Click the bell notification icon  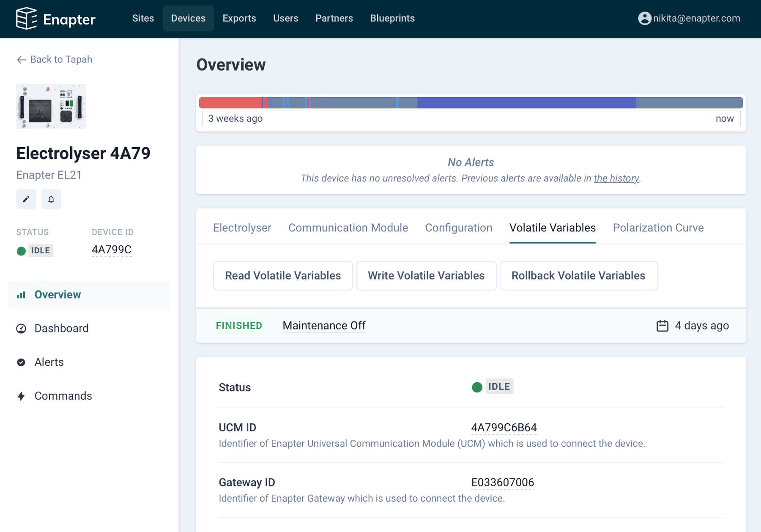[51, 199]
